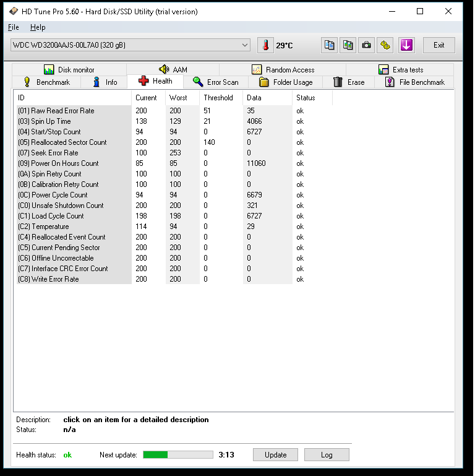
Task: Sort by the ID column header
Action: coord(73,98)
